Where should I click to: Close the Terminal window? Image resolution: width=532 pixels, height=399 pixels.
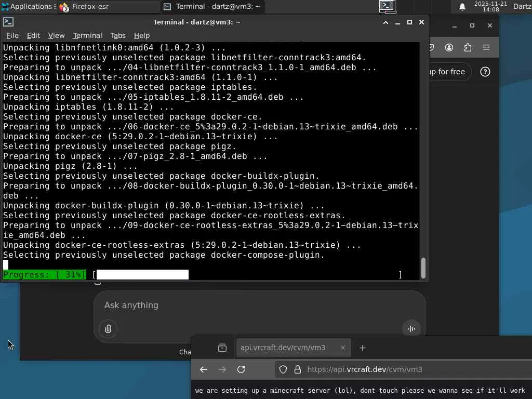click(x=421, y=22)
